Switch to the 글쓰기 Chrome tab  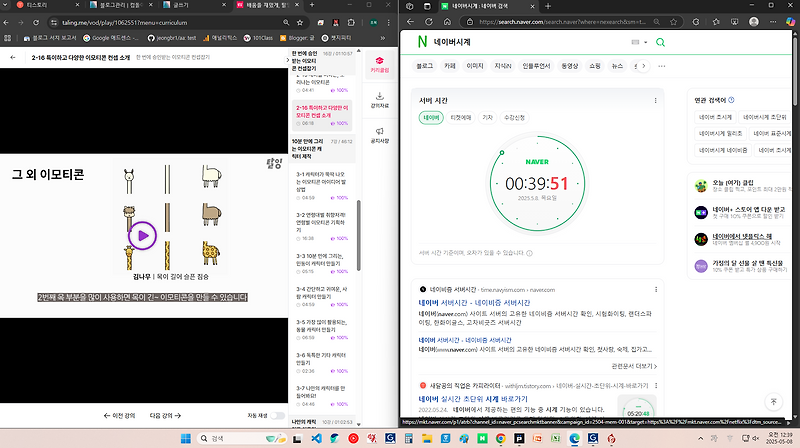click(x=194, y=5)
